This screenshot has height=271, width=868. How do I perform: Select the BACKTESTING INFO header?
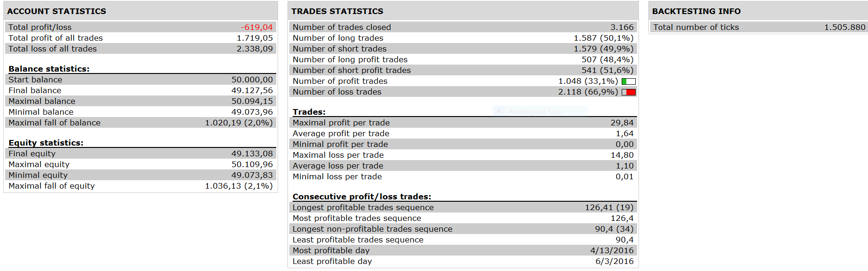pos(696,11)
